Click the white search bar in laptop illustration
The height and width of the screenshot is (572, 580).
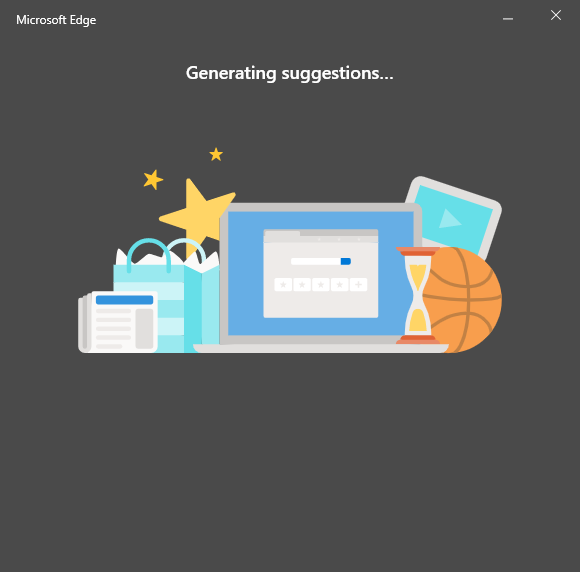(x=321, y=262)
